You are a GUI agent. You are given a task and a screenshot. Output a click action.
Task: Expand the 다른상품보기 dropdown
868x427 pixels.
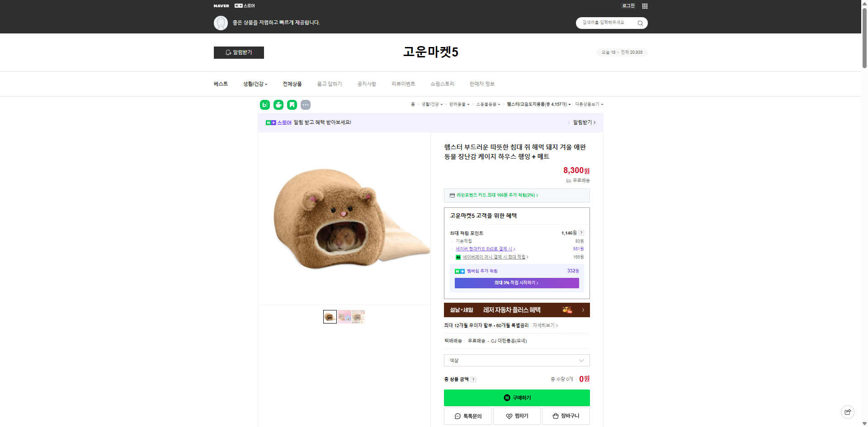[589, 104]
